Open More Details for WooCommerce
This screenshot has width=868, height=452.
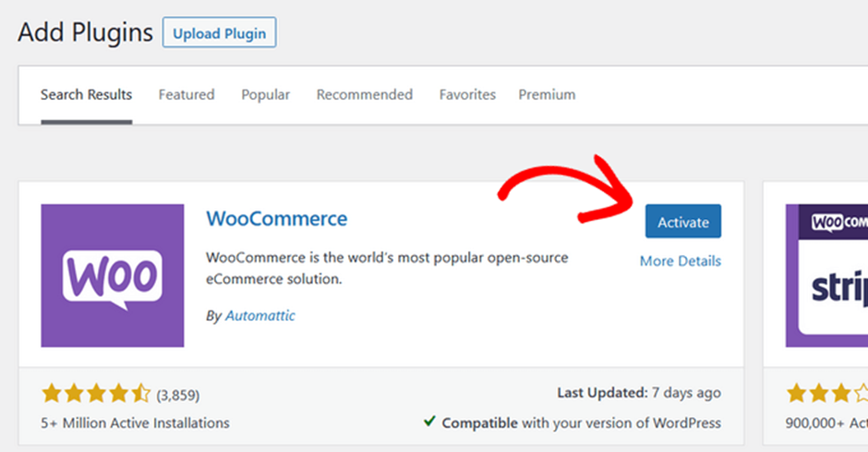680,262
